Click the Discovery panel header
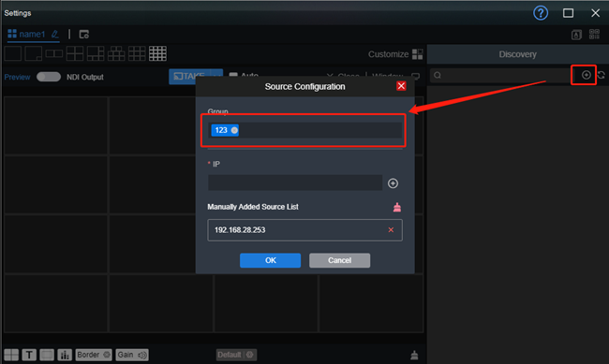 pos(518,54)
